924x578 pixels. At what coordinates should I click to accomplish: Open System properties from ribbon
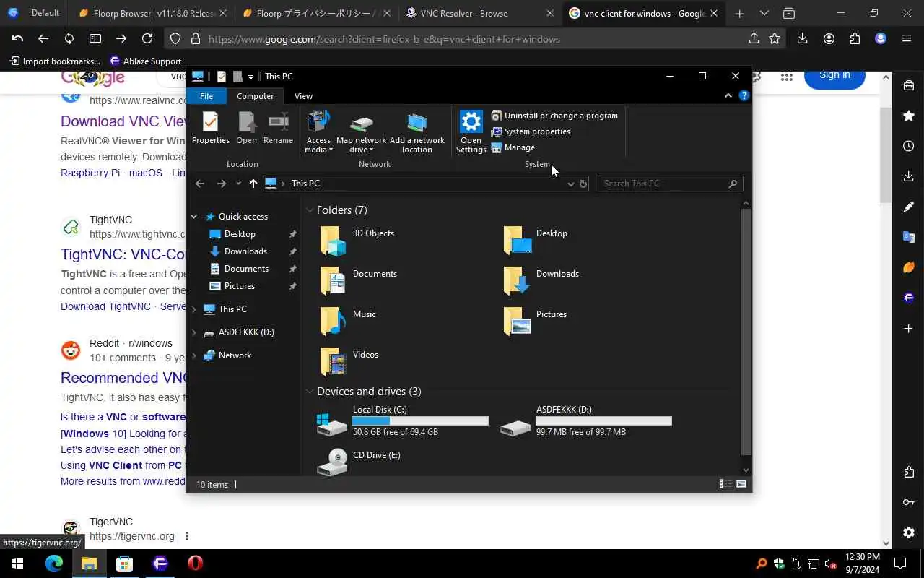tap(531, 131)
